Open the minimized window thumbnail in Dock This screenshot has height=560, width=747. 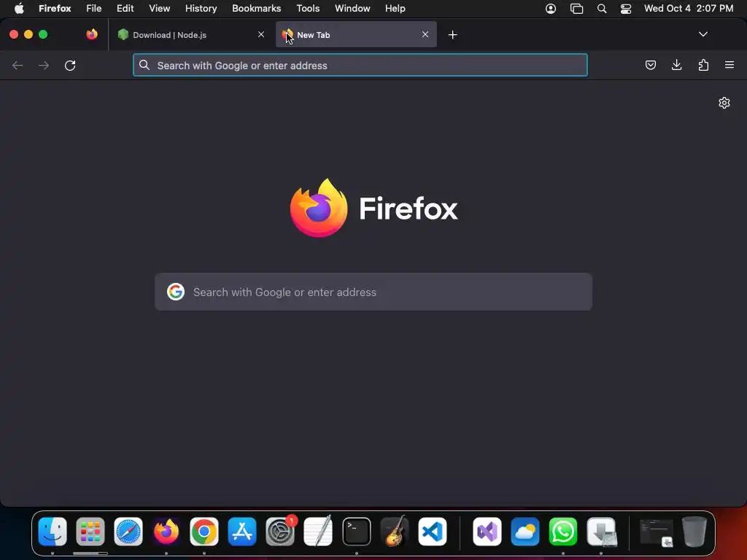point(657,532)
